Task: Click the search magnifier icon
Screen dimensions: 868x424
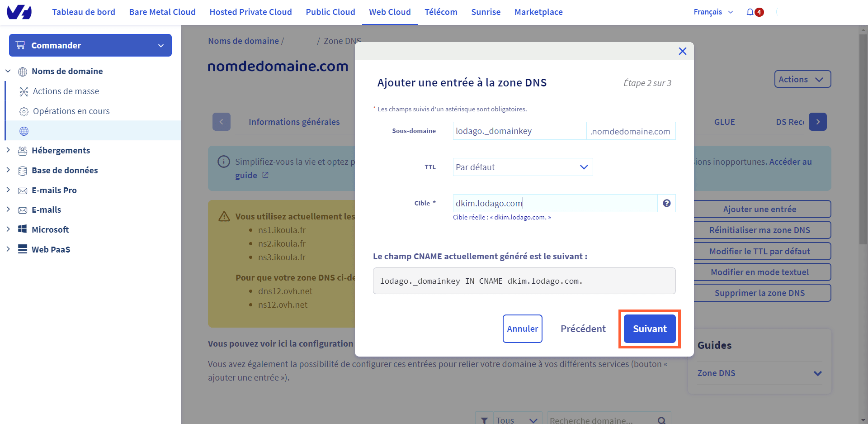Action: pos(662,420)
